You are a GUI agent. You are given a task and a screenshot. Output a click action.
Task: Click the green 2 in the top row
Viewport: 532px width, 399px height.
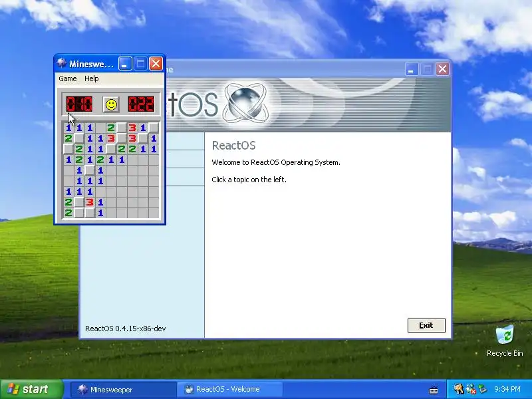point(111,128)
